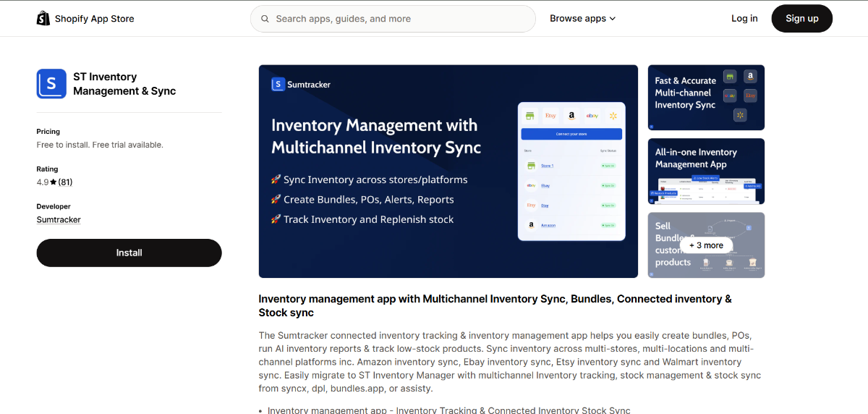
Task: Click the Shopify bag logo icon
Action: [x=43, y=18]
